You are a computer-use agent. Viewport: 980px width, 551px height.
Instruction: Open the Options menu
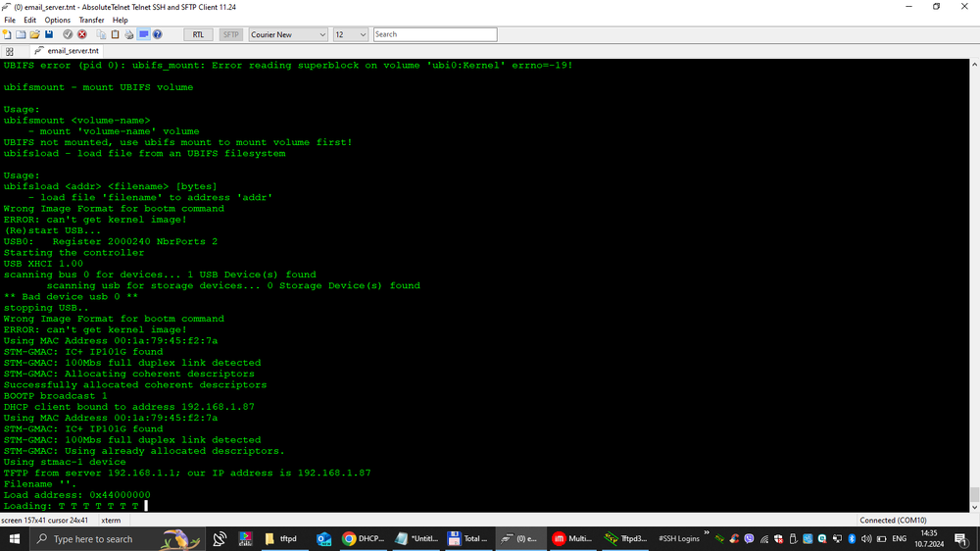point(58,20)
